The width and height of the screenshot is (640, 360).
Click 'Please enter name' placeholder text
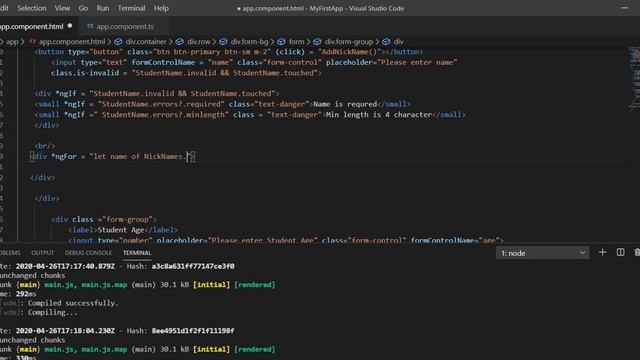coord(417,62)
